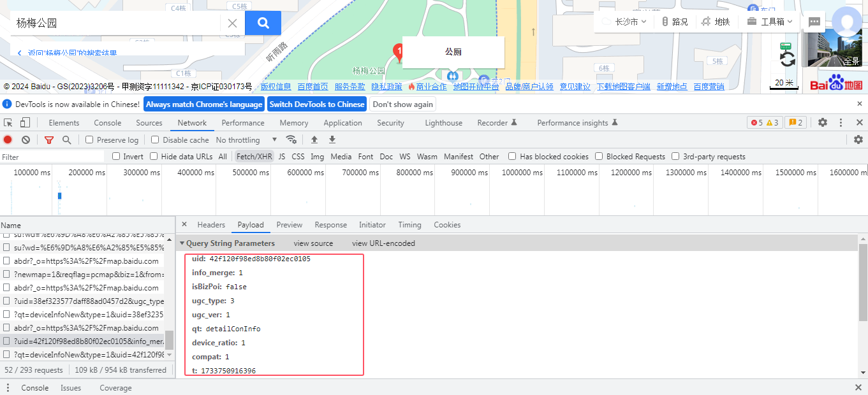Clear the network log
Screen dimensions: 868x395
(x=26, y=140)
